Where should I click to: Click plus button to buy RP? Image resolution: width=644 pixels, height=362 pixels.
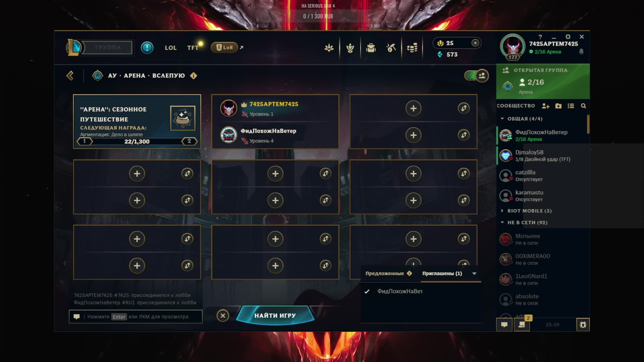click(475, 43)
